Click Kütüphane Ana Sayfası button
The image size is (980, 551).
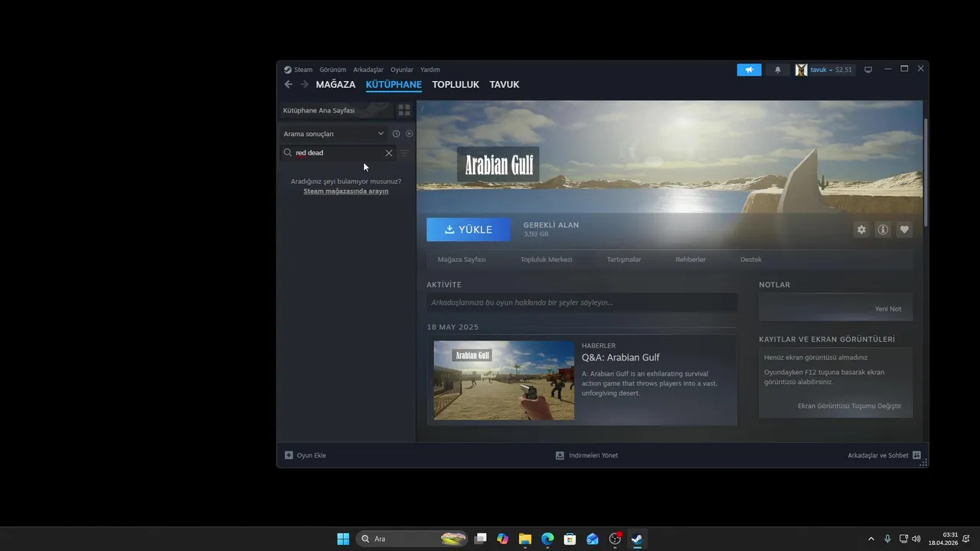335,110
